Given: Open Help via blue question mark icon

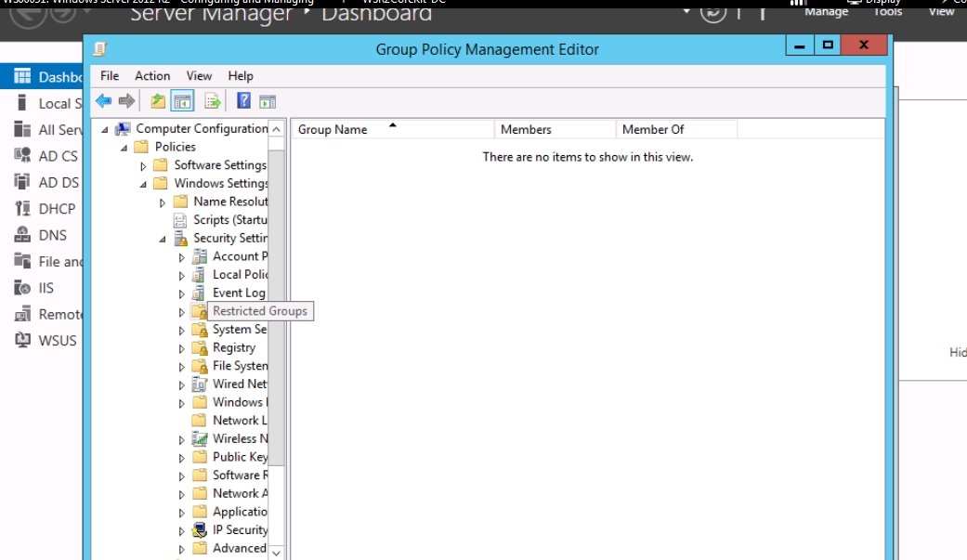Looking at the screenshot, I should point(243,101).
